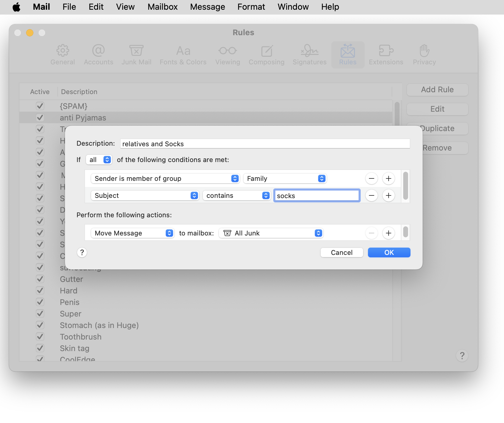Open the contains operator dropdown
Image resolution: width=504 pixels, height=423 pixels.
point(237,195)
